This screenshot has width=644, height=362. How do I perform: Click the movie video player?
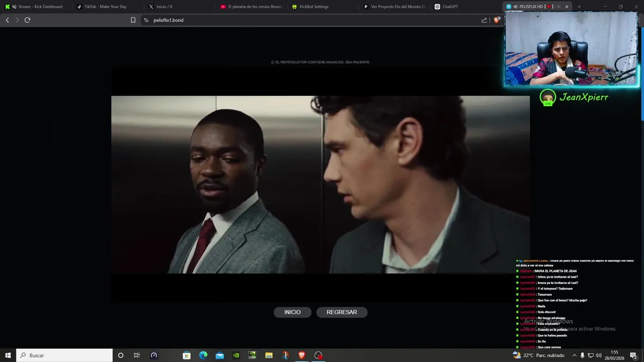(x=320, y=185)
